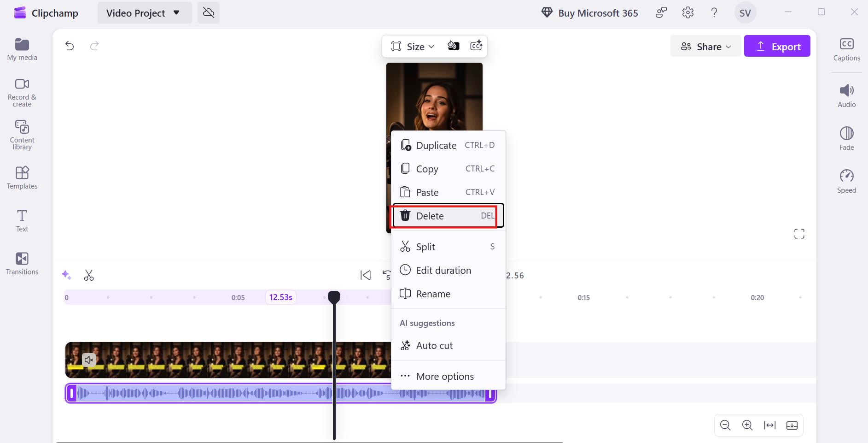The width and height of the screenshot is (868, 443).
Task: Click the redo arrow
Action: [94, 46]
